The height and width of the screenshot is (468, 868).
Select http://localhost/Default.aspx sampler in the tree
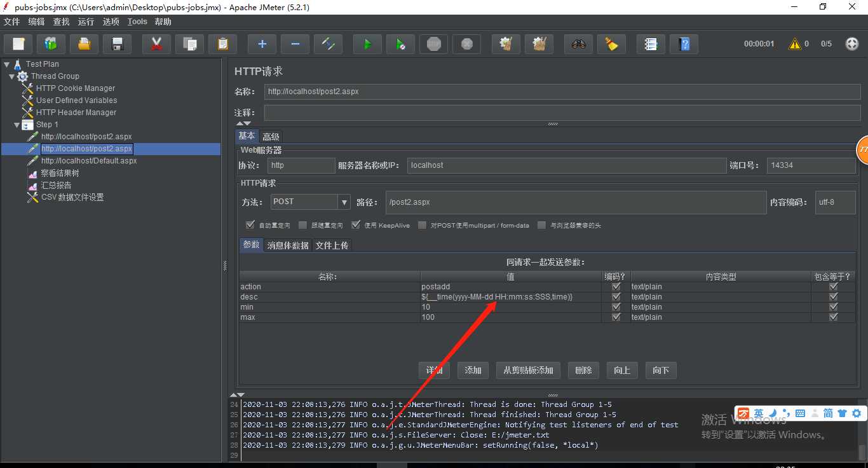click(89, 161)
